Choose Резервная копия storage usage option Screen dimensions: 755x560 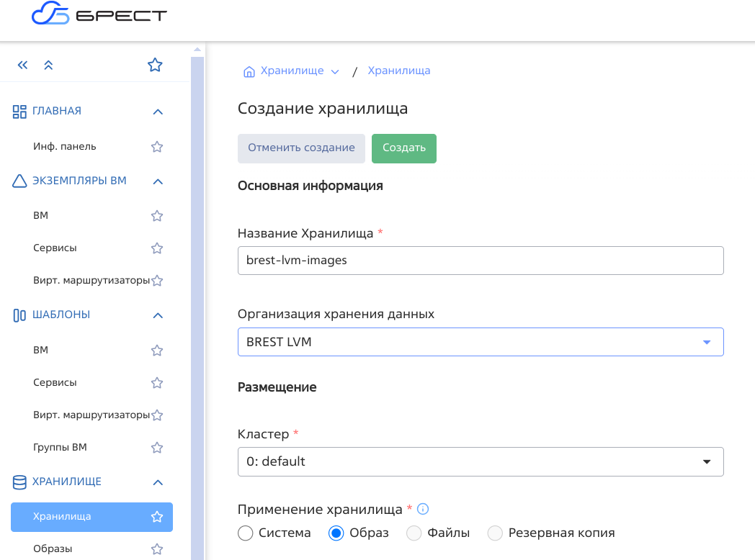[x=495, y=533]
